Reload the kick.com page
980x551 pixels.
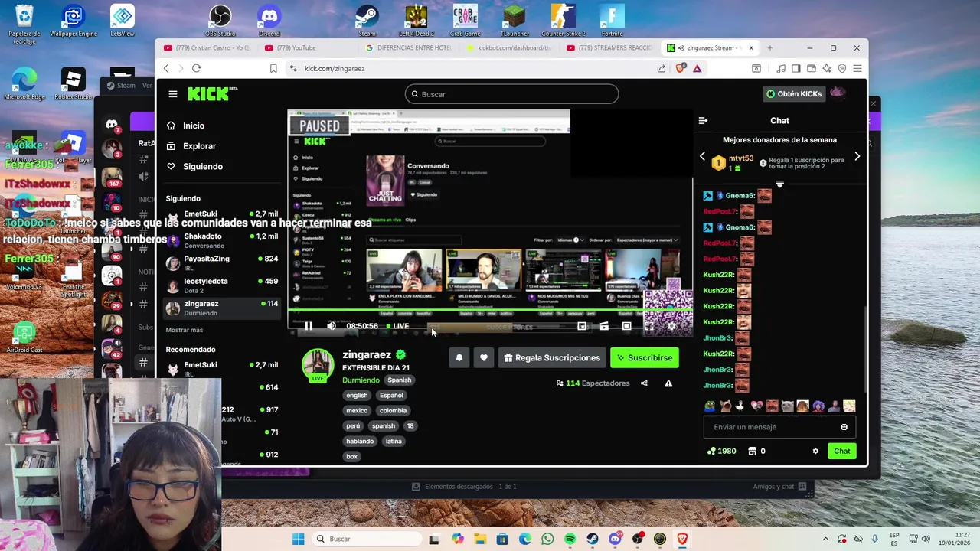click(196, 69)
